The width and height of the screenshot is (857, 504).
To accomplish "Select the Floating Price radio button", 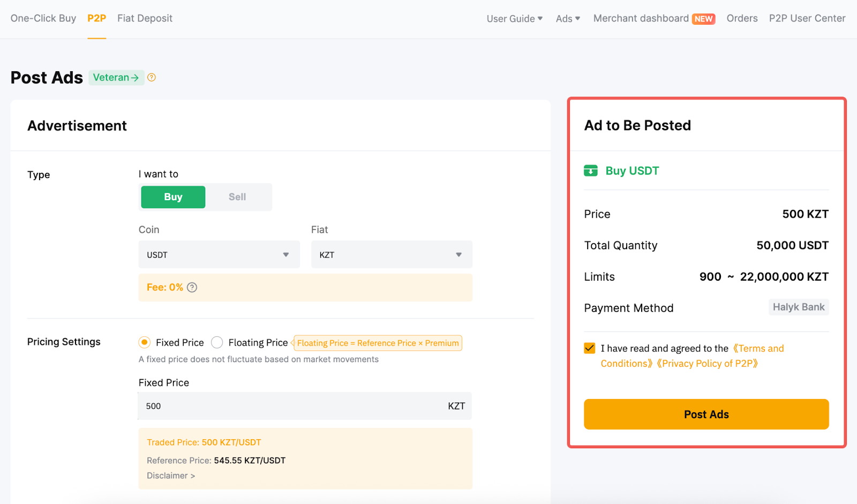I will 217,342.
